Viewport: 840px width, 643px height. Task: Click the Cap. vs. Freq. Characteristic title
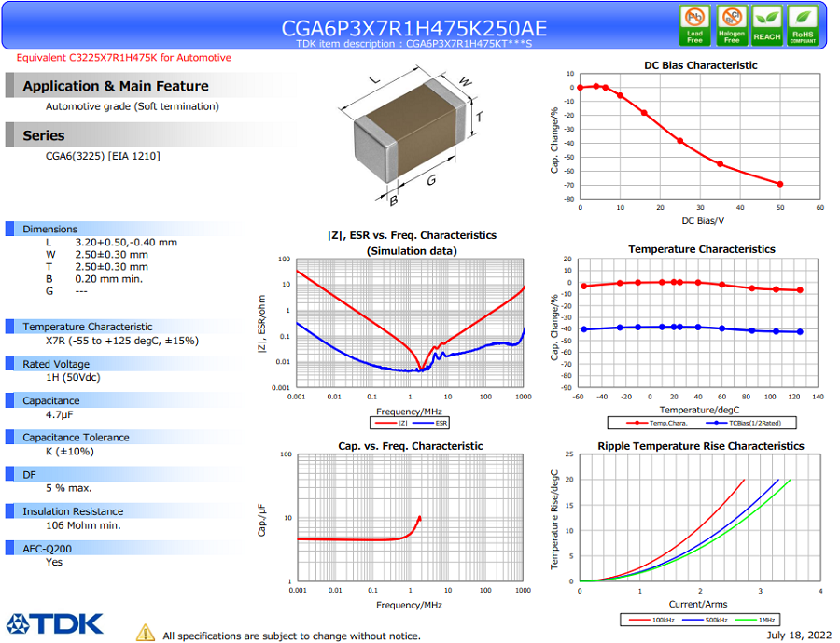coord(411,446)
